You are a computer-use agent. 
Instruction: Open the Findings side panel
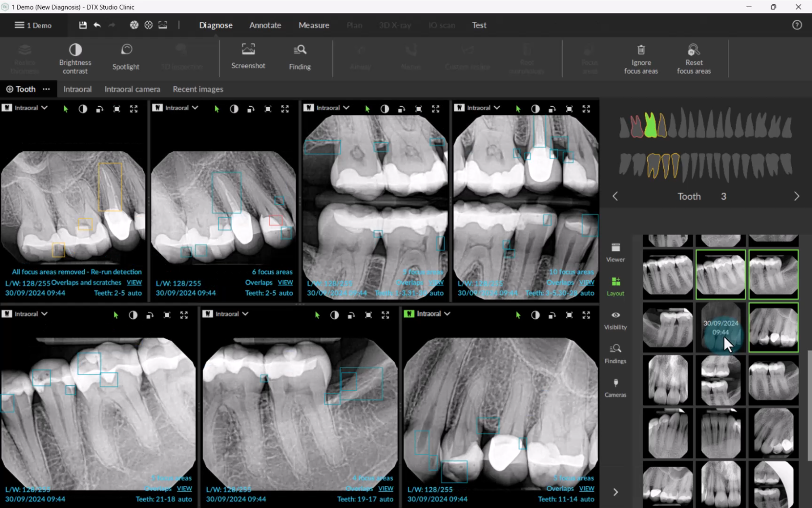click(615, 354)
